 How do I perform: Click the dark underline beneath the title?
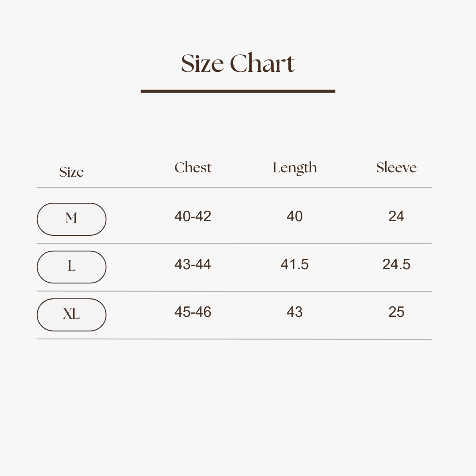click(238, 91)
